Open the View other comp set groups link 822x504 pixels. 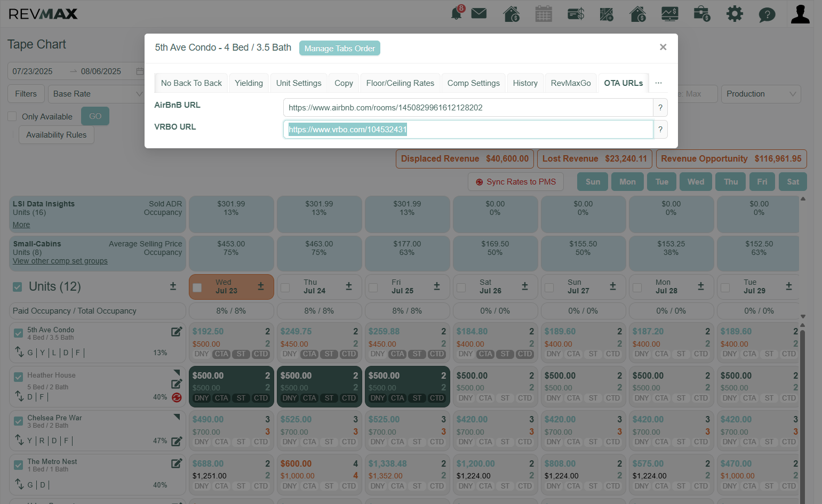tap(60, 261)
